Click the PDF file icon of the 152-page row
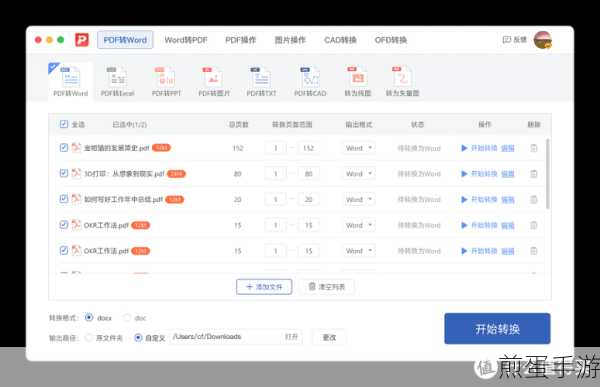This screenshot has height=387, width=600. [x=77, y=147]
